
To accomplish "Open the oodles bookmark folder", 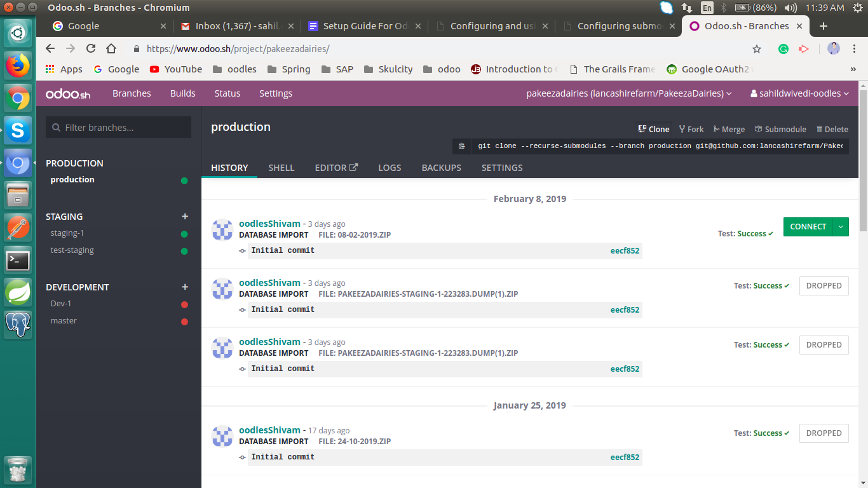I will click(x=234, y=69).
